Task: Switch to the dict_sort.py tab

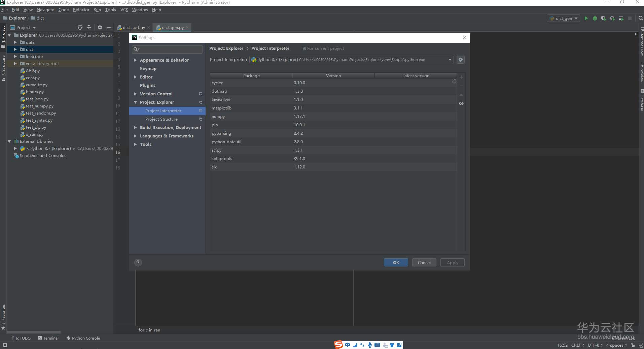Action: pos(134,27)
